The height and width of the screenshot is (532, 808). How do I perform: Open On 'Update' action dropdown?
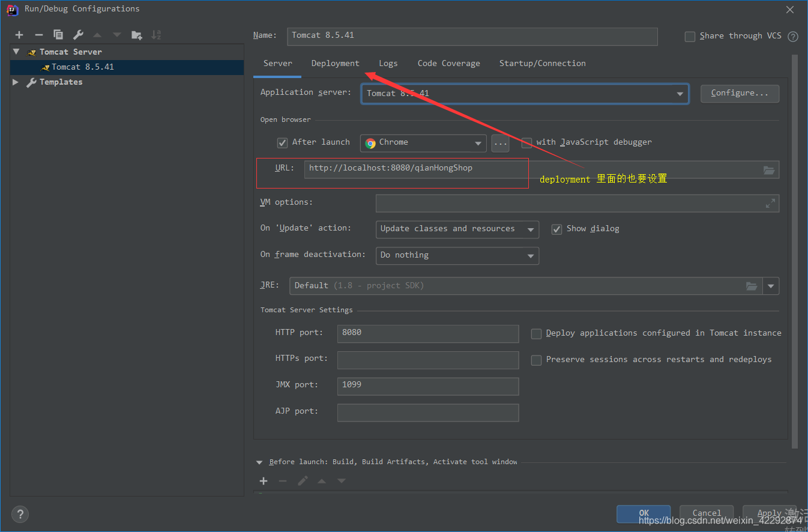point(457,229)
